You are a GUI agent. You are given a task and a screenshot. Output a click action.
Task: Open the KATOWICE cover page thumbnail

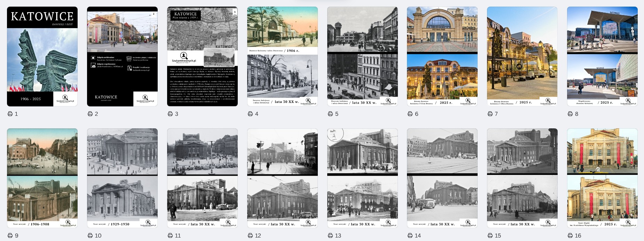click(x=42, y=56)
